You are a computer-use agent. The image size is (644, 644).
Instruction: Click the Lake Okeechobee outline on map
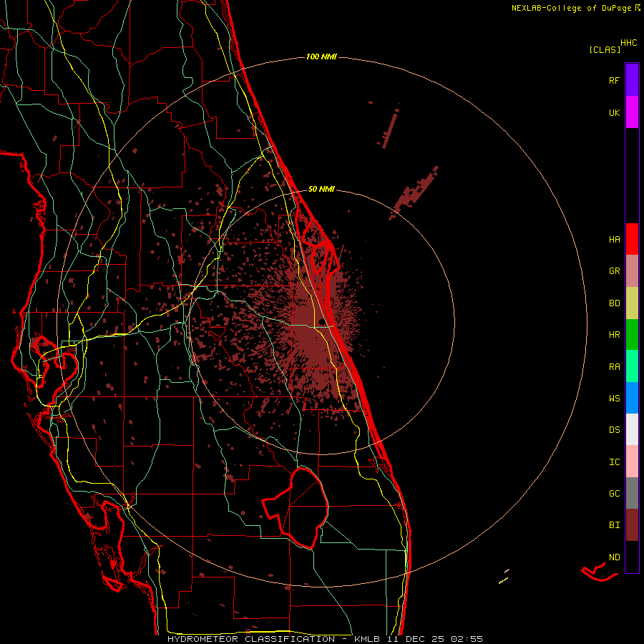click(x=296, y=507)
